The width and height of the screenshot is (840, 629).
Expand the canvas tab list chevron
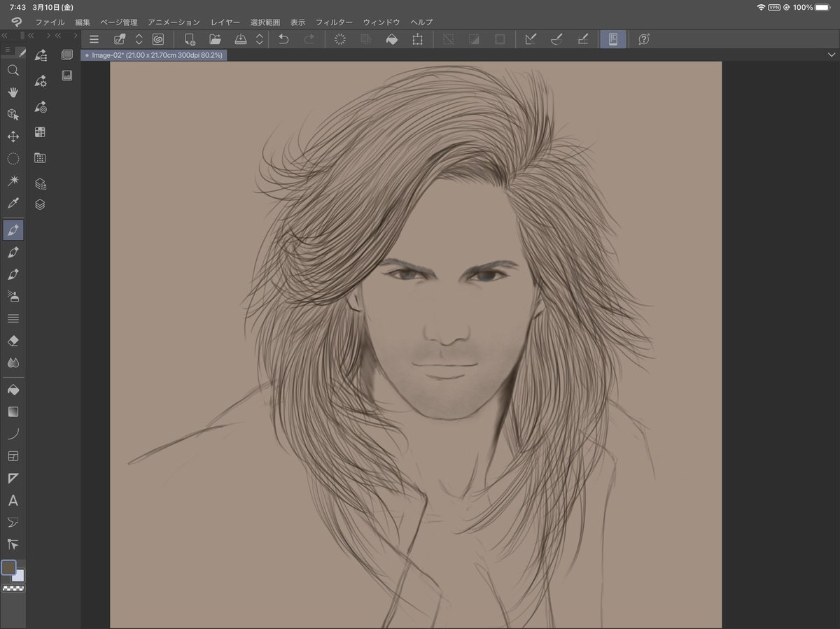click(x=832, y=55)
